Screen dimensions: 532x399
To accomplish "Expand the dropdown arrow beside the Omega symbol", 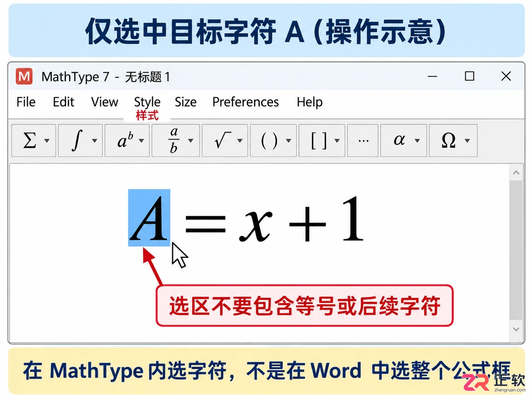I will 467,141.
